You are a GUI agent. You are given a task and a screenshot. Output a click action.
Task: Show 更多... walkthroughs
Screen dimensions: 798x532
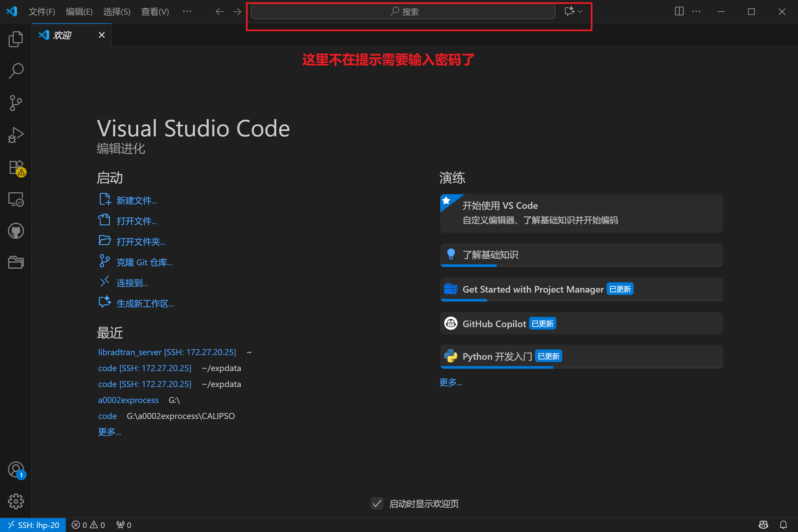point(451,382)
